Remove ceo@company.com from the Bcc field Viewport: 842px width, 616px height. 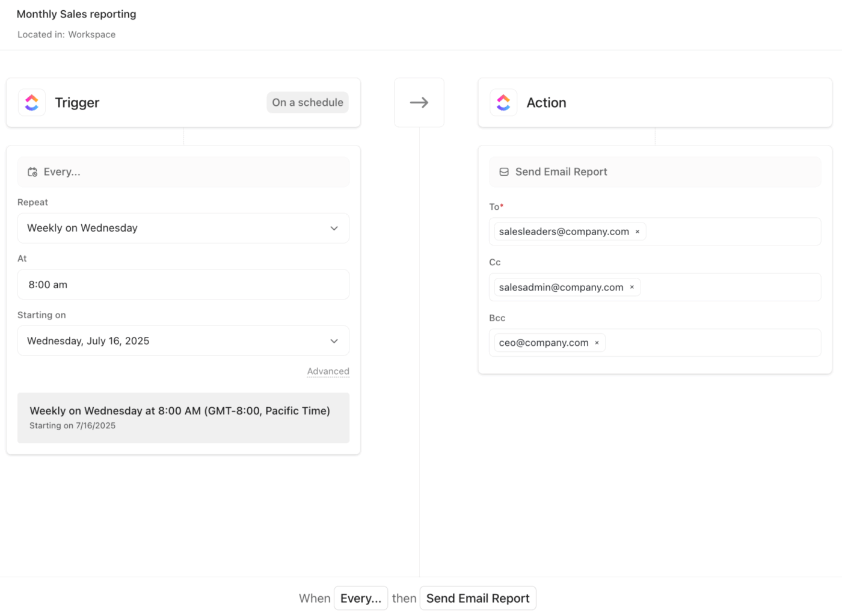pos(597,342)
